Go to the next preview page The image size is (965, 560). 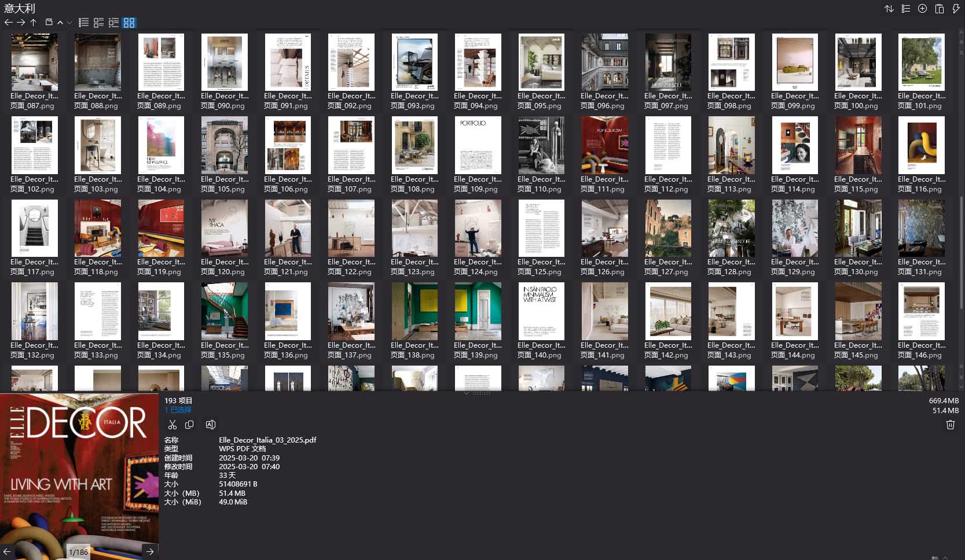coord(150,551)
